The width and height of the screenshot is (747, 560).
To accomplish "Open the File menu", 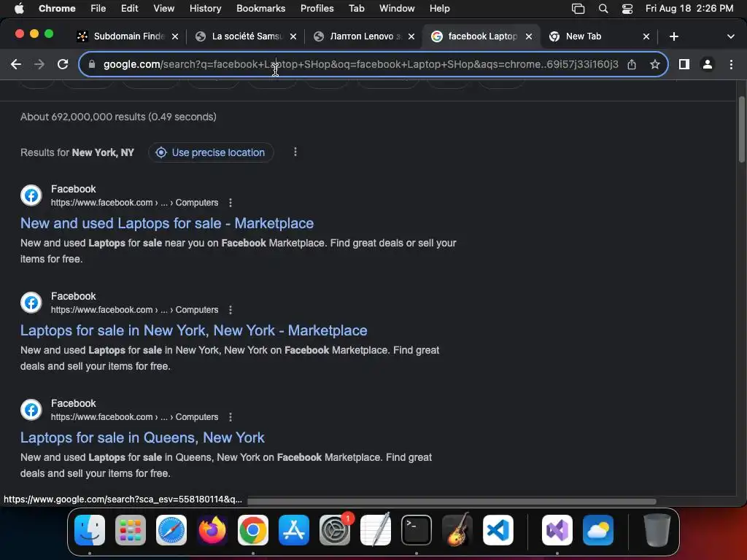I will click(x=98, y=9).
